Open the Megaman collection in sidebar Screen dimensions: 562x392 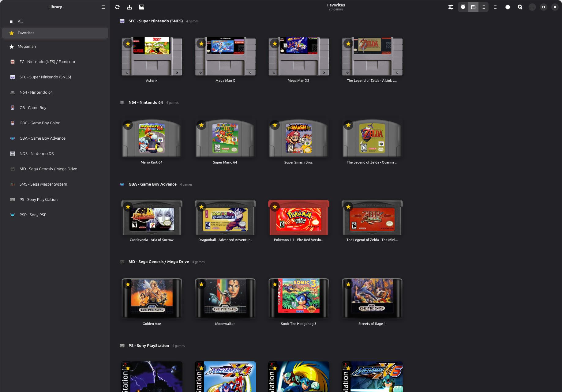[55, 47]
